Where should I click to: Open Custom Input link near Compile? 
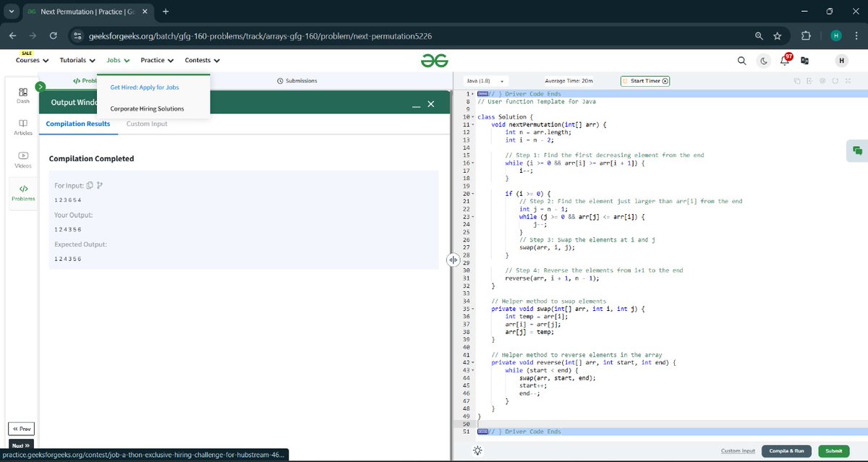pyautogui.click(x=738, y=450)
